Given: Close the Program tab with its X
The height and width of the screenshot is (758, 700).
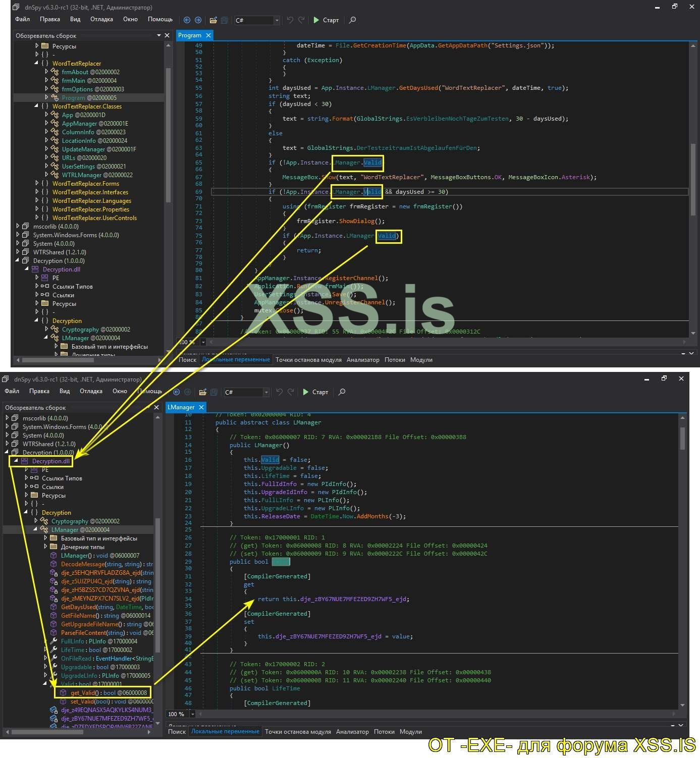Looking at the screenshot, I should [x=208, y=35].
